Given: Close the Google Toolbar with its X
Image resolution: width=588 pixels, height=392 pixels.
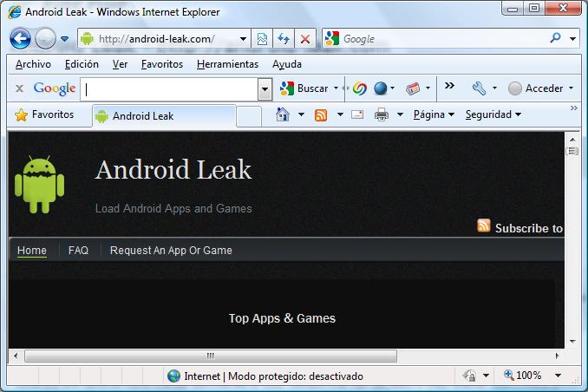Looking at the screenshot, I should 19,88.
